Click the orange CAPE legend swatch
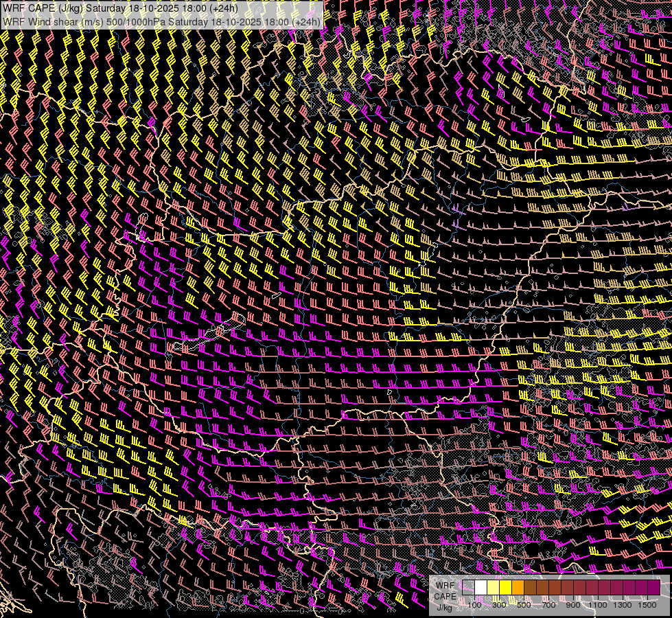672x618 pixels. coord(518,587)
